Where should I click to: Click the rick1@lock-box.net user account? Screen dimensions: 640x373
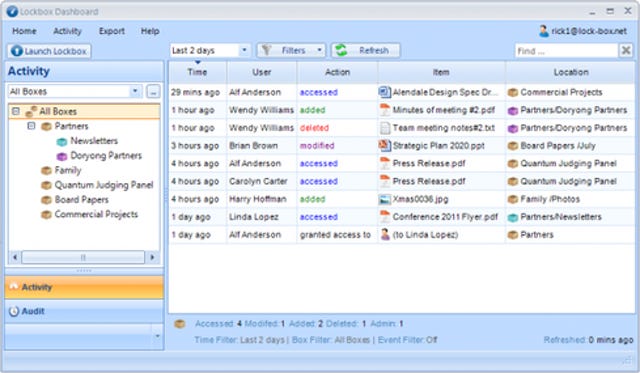tap(582, 31)
